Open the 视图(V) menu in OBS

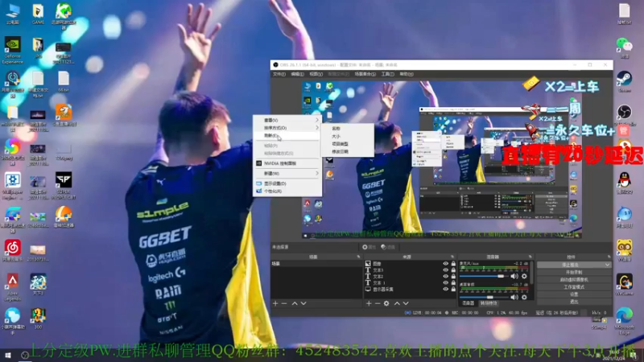click(316, 74)
